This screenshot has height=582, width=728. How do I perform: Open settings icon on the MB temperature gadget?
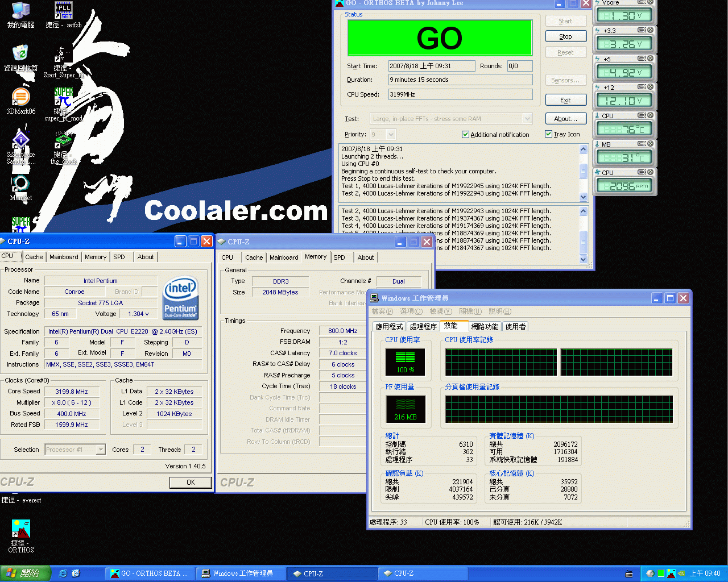click(x=642, y=144)
